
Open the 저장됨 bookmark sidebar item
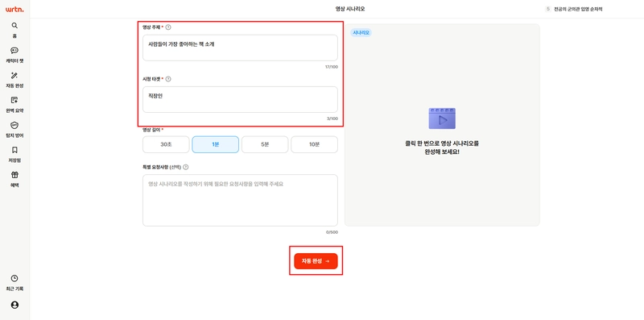click(14, 154)
